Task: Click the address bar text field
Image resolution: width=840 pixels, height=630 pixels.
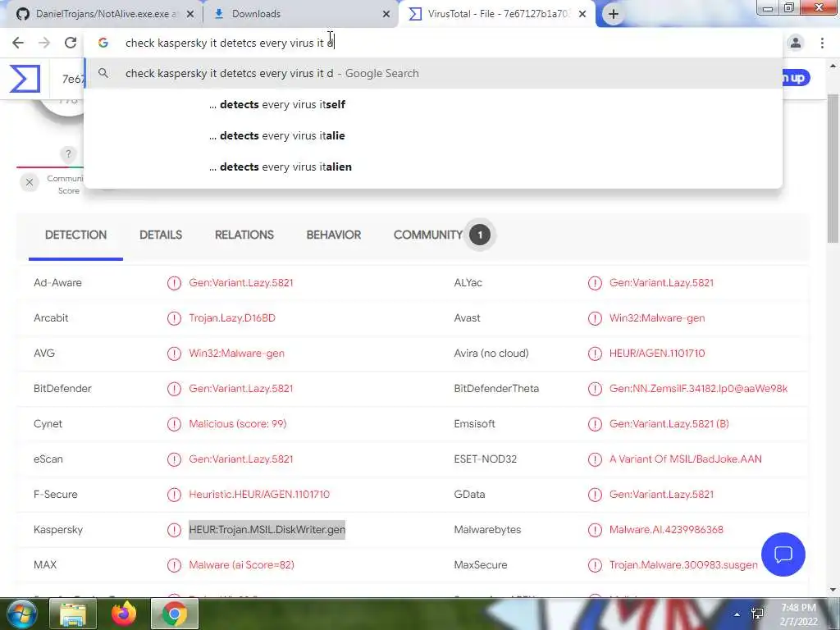Action: point(434,43)
